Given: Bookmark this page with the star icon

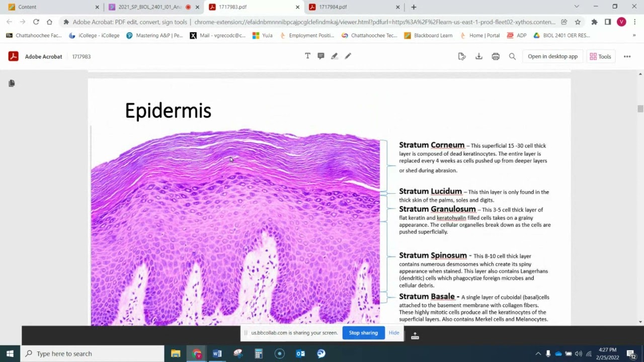Looking at the screenshot, I should click(578, 22).
